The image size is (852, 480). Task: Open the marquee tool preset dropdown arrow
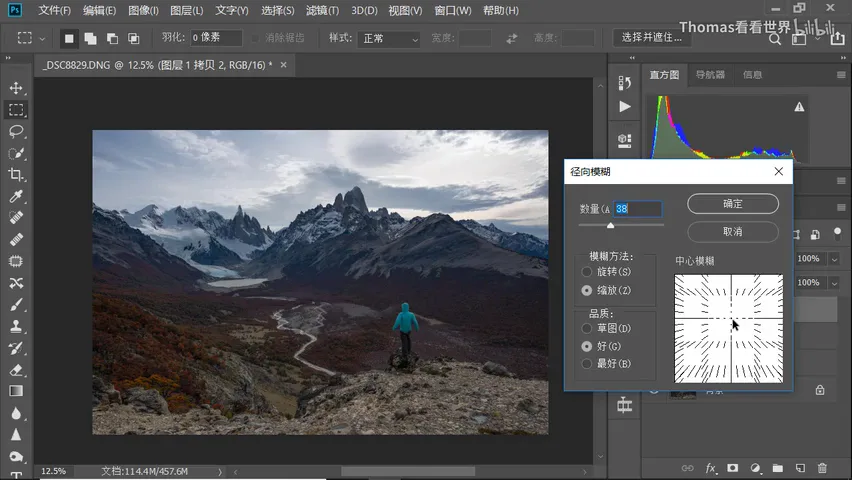click(x=42, y=39)
